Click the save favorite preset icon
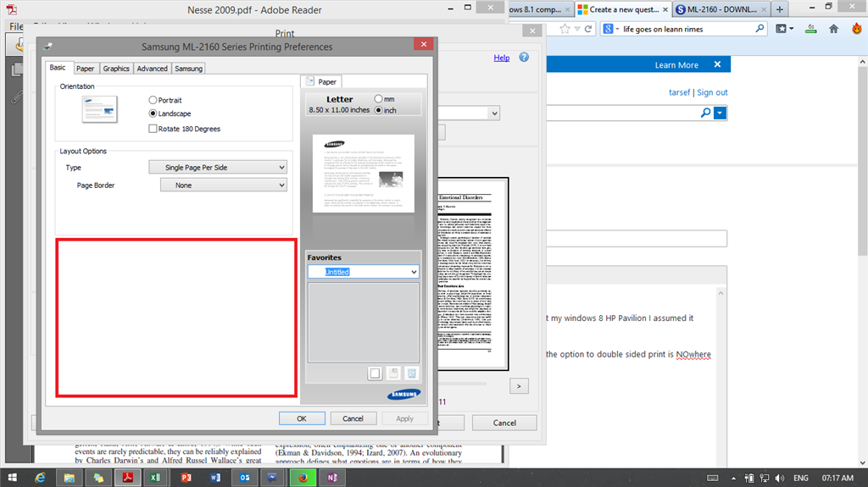The image size is (868, 487). tap(393, 373)
